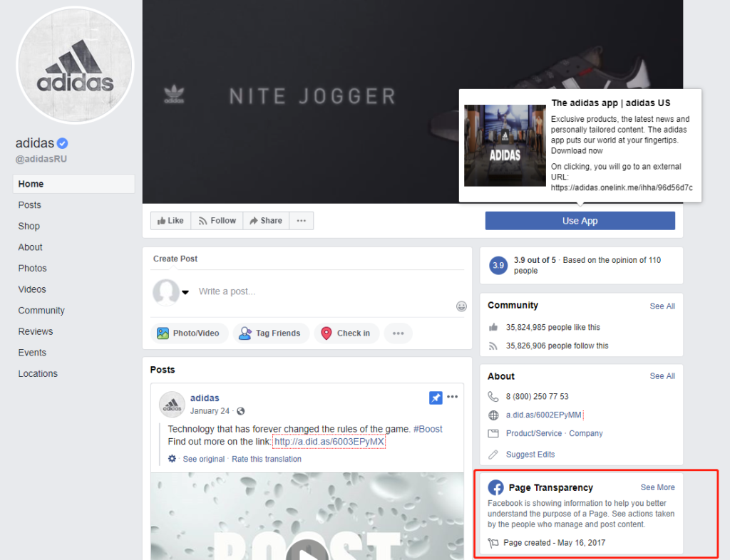This screenshot has width=730, height=560.
Task: Click See More in Page Transparency
Action: click(657, 487)
